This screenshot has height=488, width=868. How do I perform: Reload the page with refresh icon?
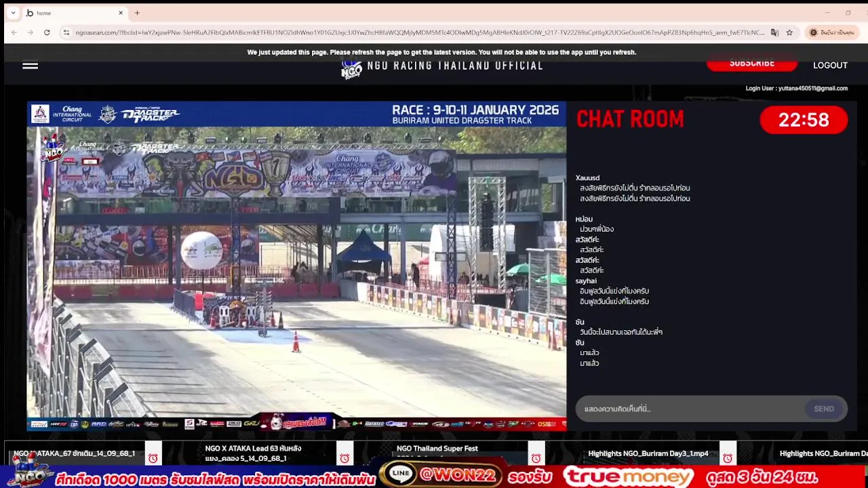(x=47, y=33)
